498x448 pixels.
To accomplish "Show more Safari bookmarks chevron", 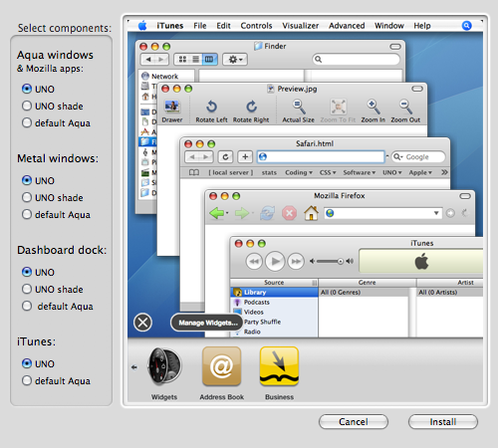I will [444, 172].
